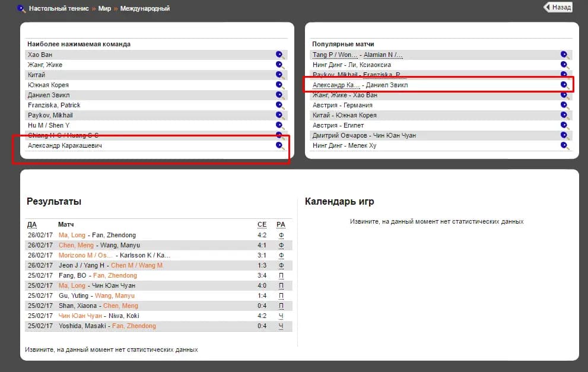Open match Австрия - Германия
The width and height of the screenshot is (588, 372).
(x=342, y=106)
